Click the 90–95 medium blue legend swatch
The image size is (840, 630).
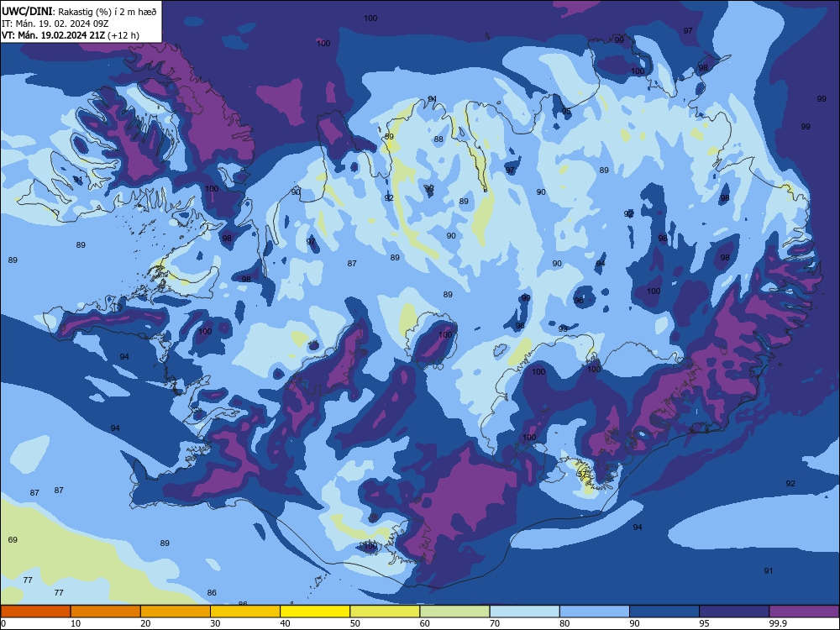pos(664,612)
